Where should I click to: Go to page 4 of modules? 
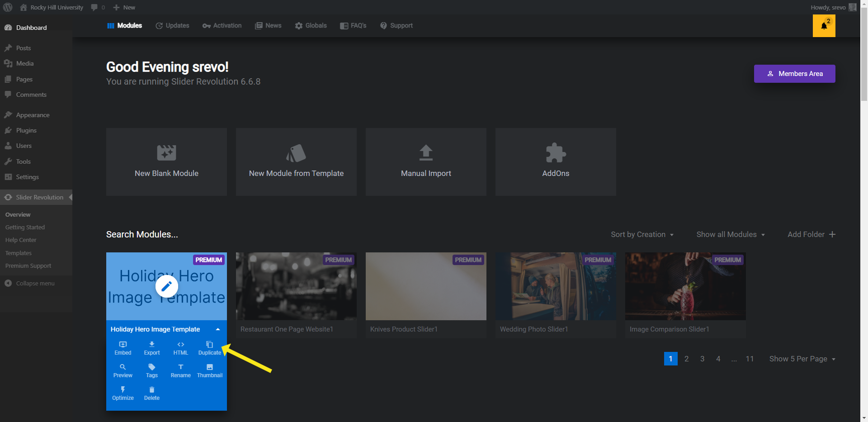(718, 359)
